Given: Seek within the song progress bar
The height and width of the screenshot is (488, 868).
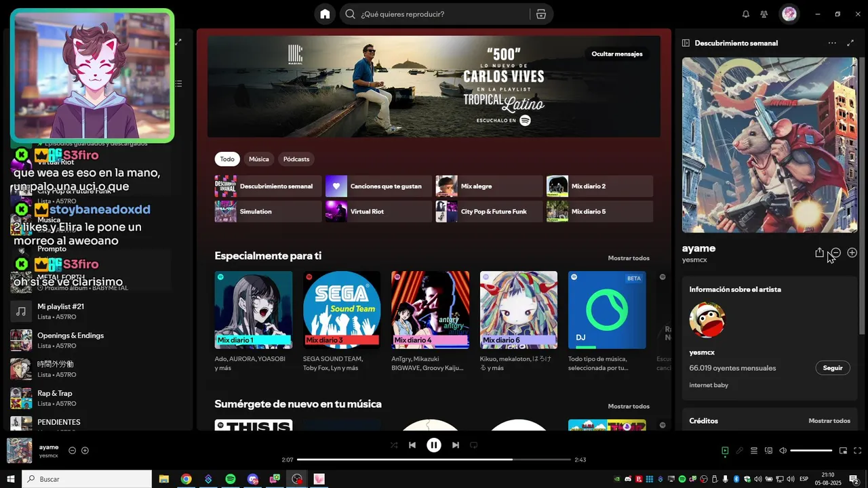Looking at the screenshot, I should (x=434, y=460).
